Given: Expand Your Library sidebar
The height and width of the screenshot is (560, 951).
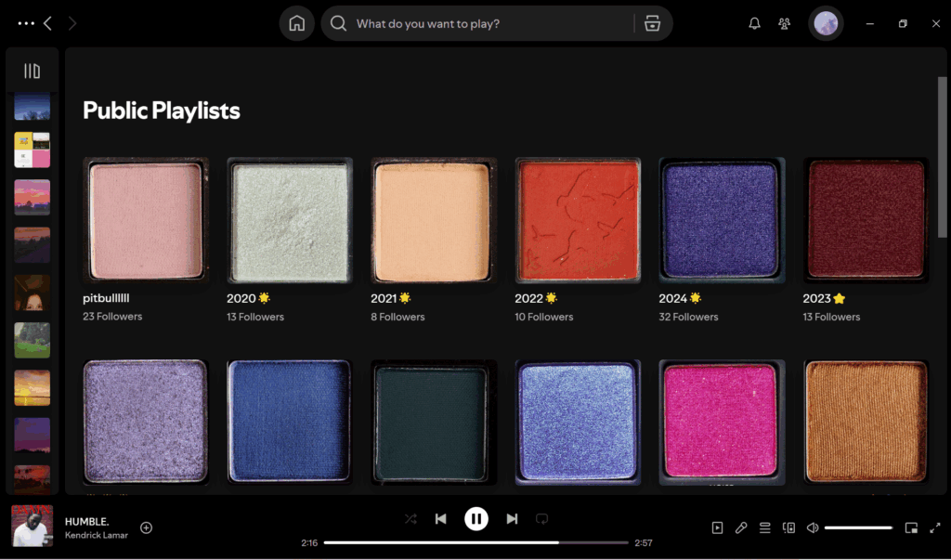Looking at the screenshot, I should 33,71.
